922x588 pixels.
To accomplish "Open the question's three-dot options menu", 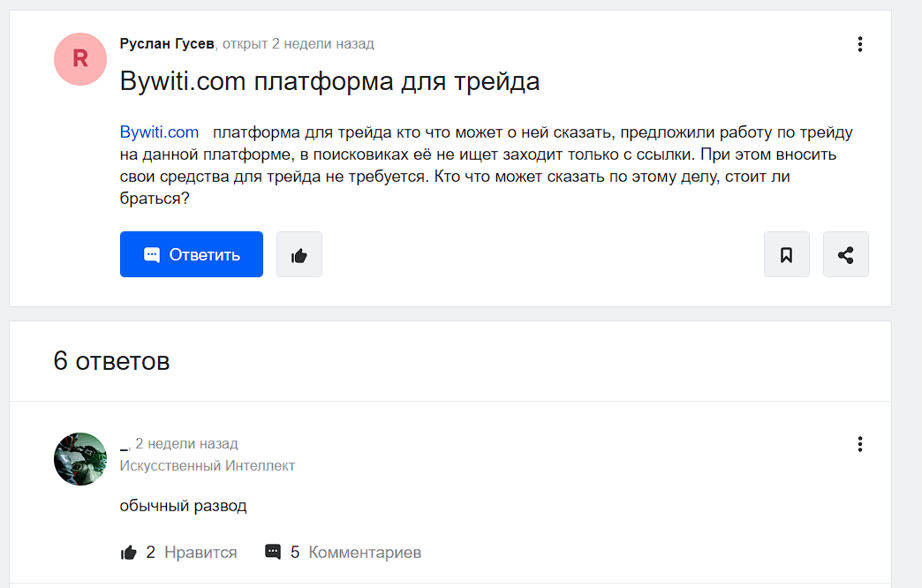I will pyautogui.click(x=859, y=44).
